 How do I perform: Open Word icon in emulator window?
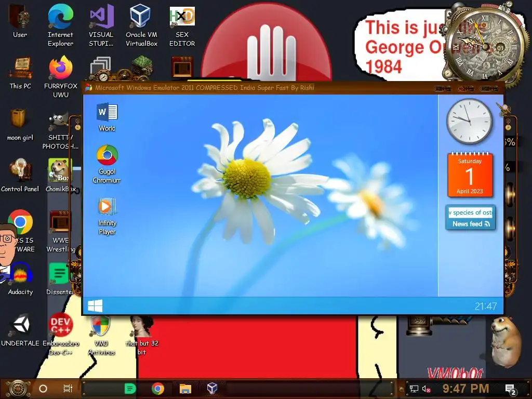(x=107, y=117)
